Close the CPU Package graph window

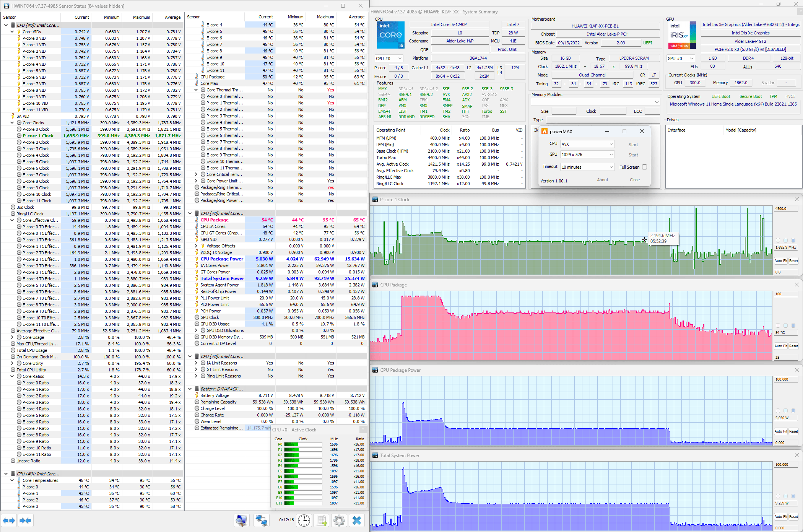(x=797, y=285)
